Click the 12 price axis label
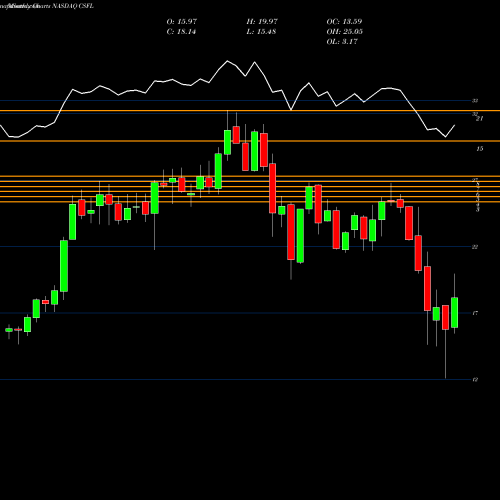The height and width of the screenshot is (500, 500). [x=475, y=380]
